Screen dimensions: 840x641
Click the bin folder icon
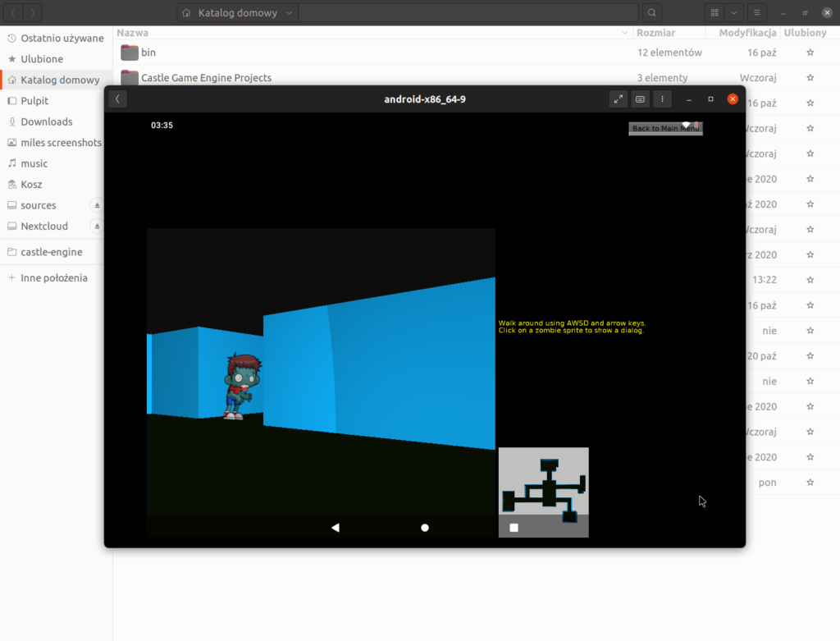[x=129, y=53]
